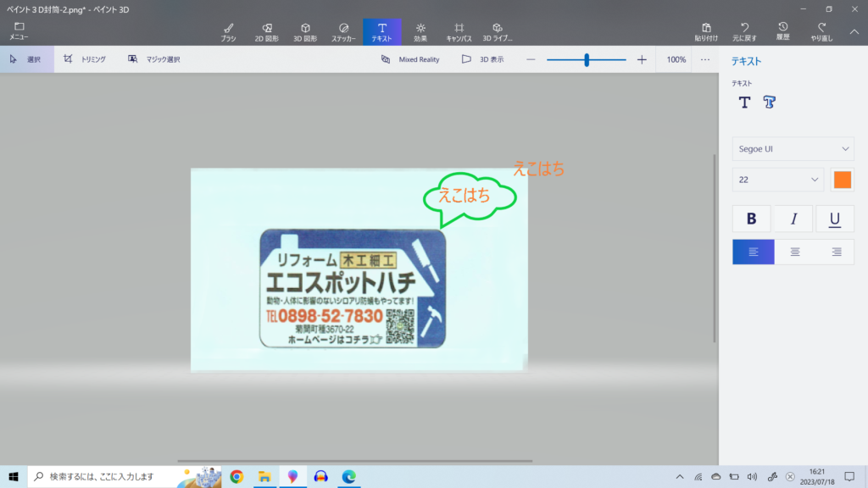Screen dimensions: 868x488
Task: Open the volume control in system tray
Action: click(x=752, y=477)
